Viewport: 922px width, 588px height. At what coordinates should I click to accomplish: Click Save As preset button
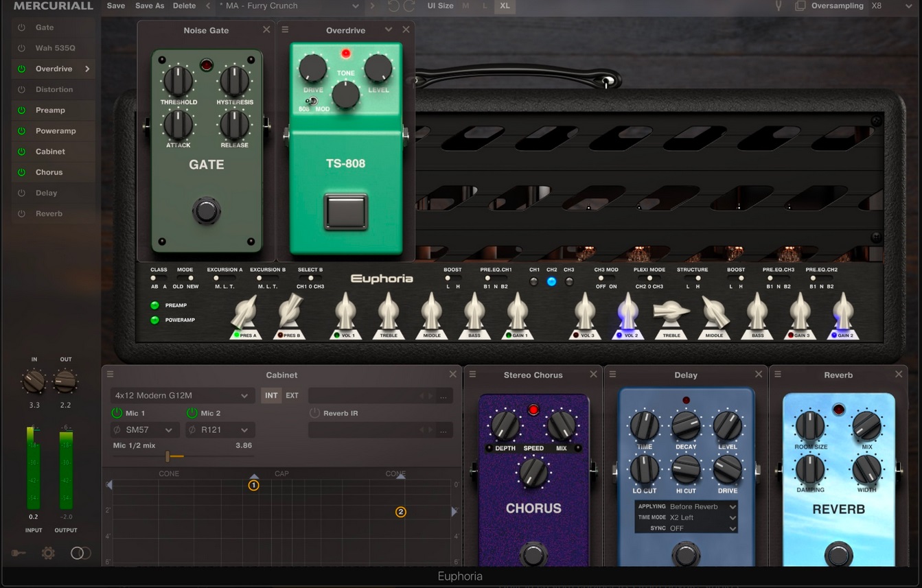pos(150,5)
